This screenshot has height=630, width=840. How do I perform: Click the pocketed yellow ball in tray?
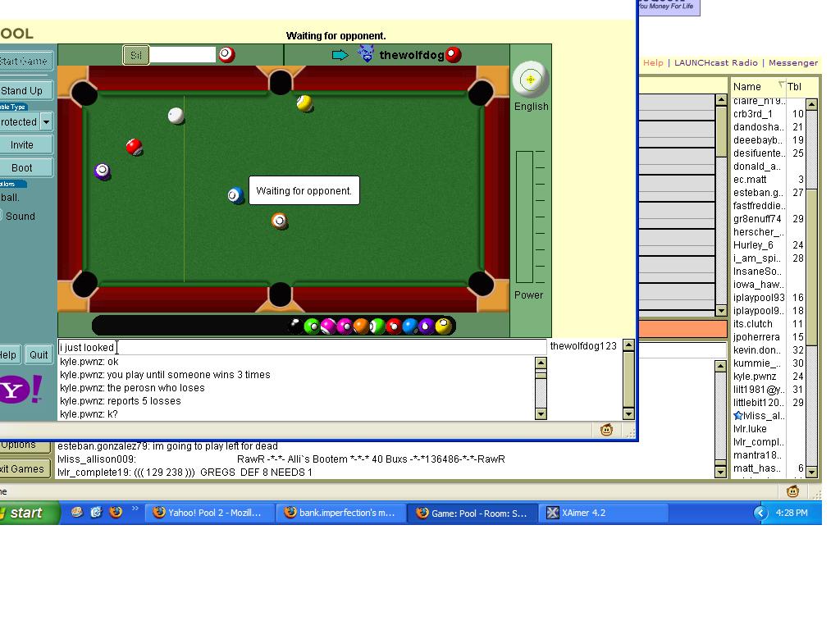pos(443,326)
